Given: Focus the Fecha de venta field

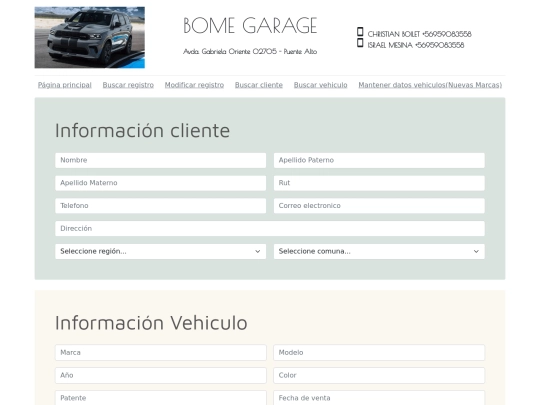Looking at the screenshot, I should coord(379,398).
